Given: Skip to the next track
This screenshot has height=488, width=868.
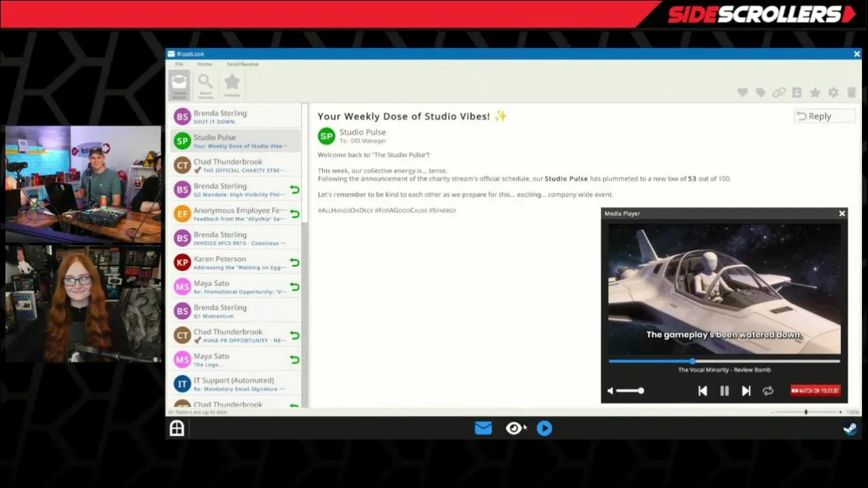Looking at the screenshot, I should 746,391.
